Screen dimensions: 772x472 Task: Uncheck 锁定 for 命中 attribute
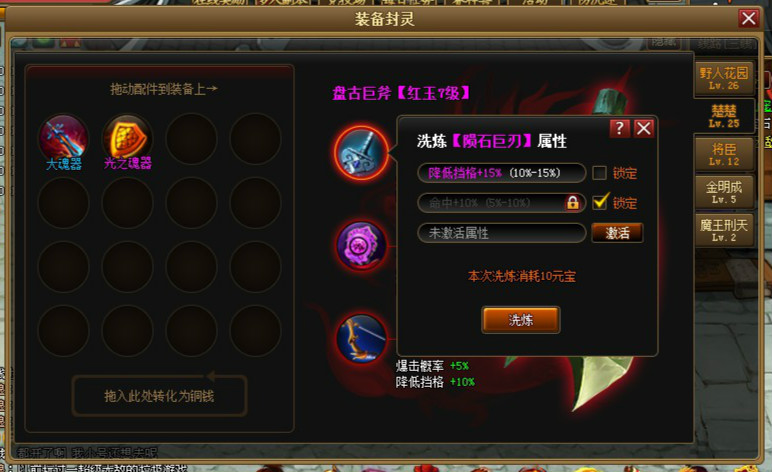coord(599,202)
